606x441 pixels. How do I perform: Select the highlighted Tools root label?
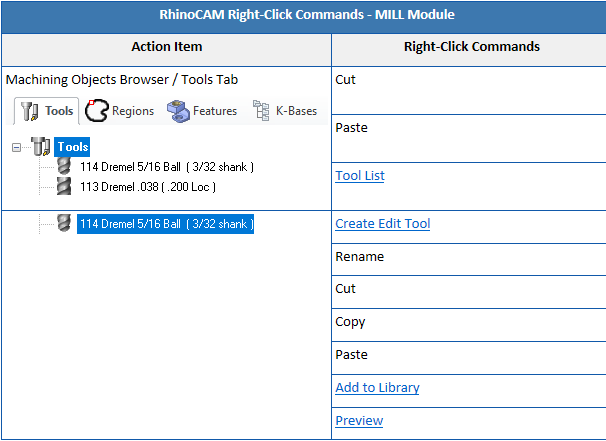pos(72,147)
